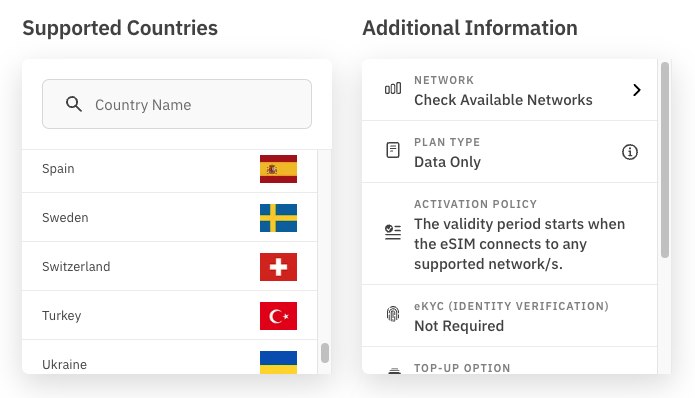Image resolution: width=695 pixels, height=398 pixels.
Task: Open Check Available Networks row
Action: [x=509, y=90]
